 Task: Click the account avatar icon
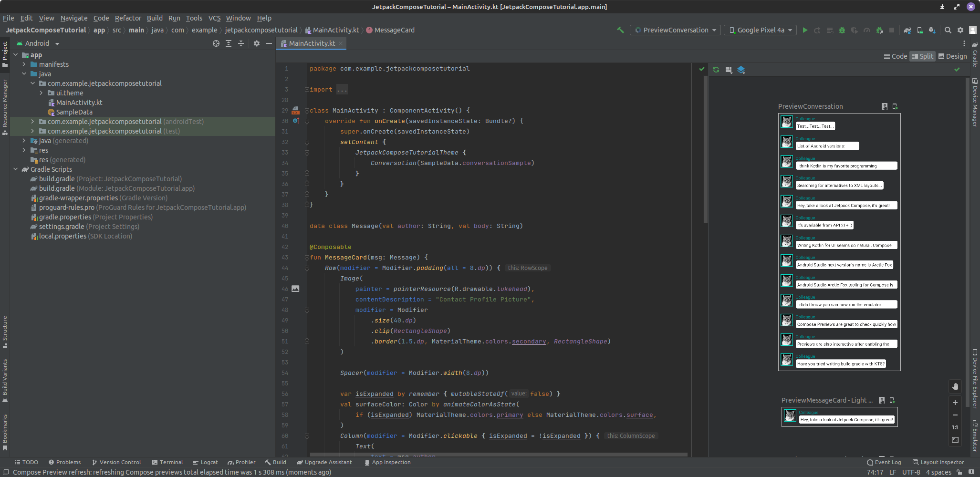(x=973, y=30)
